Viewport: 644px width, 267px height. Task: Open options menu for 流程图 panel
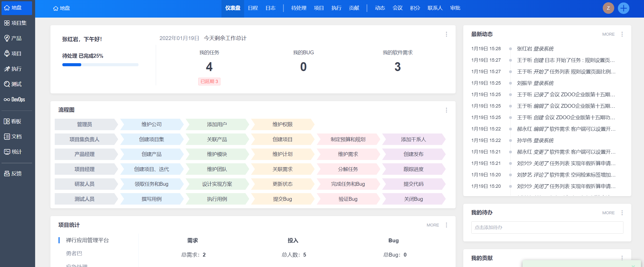(x=446, y=110)
